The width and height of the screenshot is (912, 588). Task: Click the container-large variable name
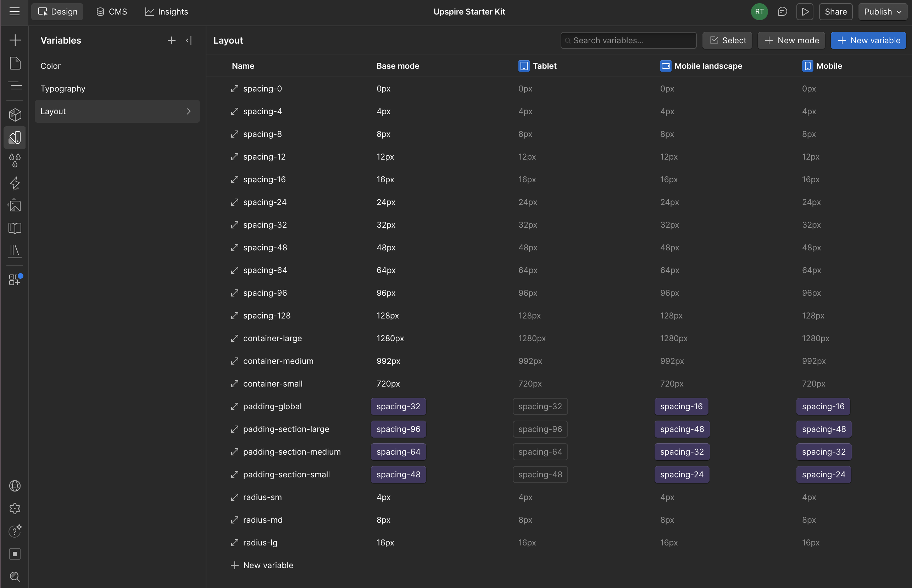(273, 338)
